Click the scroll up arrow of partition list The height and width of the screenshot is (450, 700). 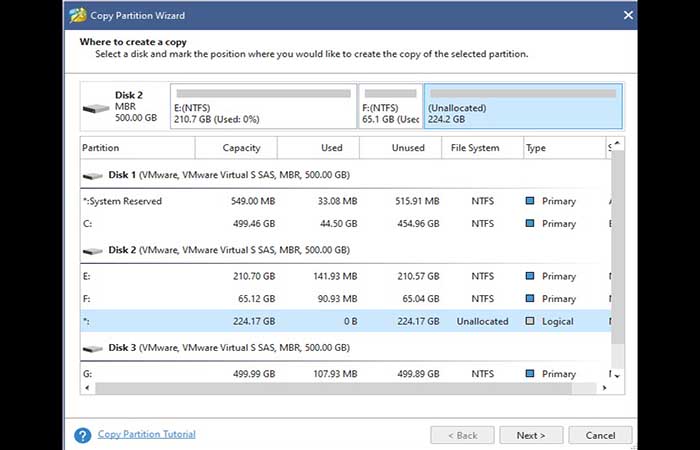[x=617, y=144]
